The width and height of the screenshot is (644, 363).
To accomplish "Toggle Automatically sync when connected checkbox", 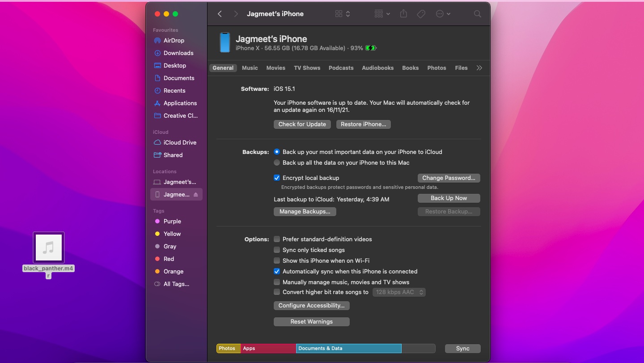I will tap(277, 271).
